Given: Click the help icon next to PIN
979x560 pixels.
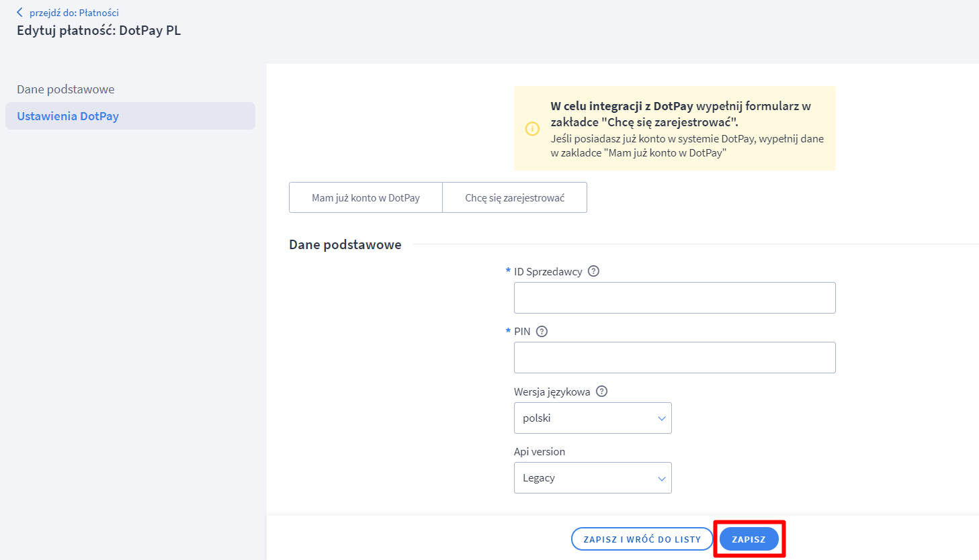Looking at the screenshot, I should pos(542,331).
